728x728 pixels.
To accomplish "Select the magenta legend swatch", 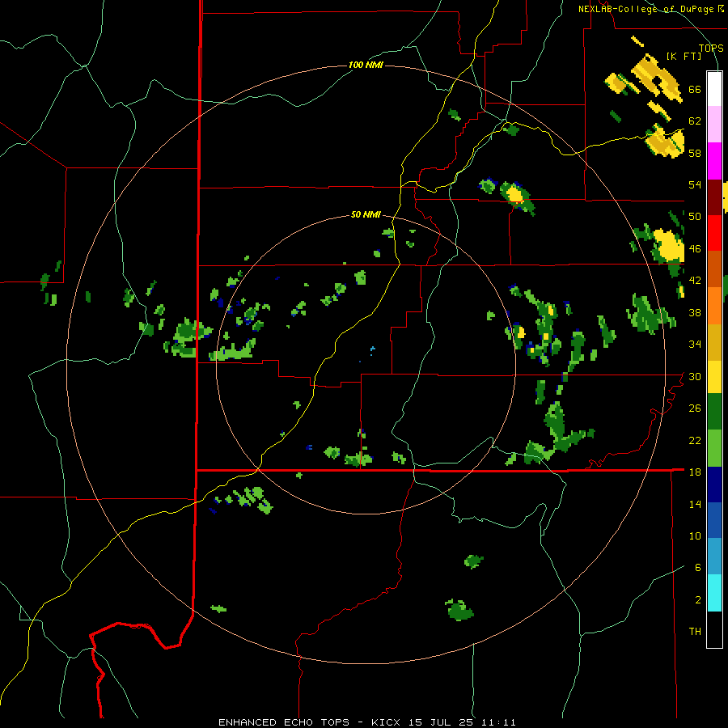I will [714, 161].
